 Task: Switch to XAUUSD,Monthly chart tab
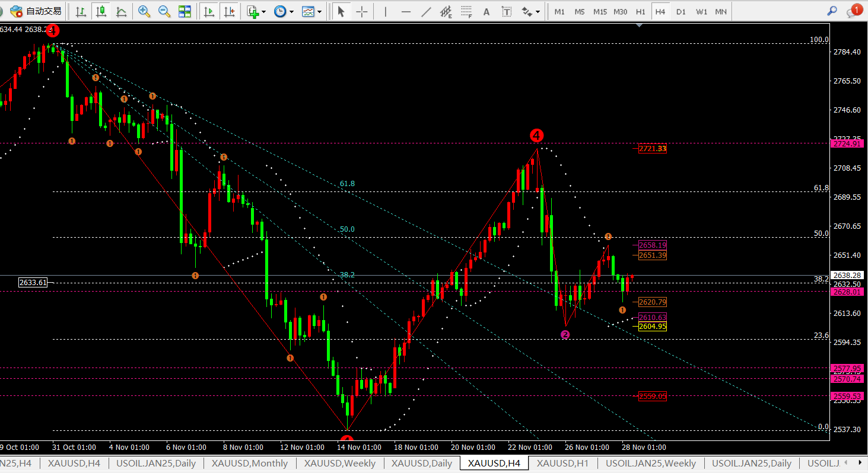point(250,464)
